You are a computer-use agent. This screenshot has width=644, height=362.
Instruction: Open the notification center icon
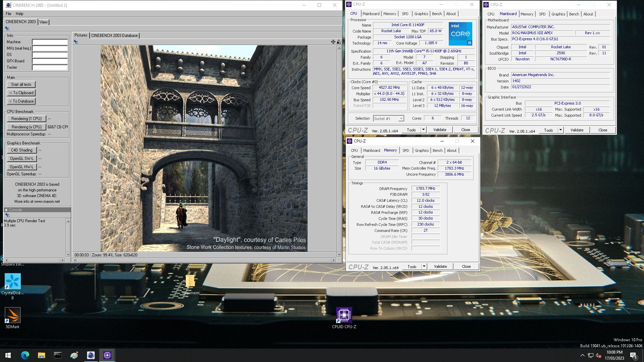point(633,355)
